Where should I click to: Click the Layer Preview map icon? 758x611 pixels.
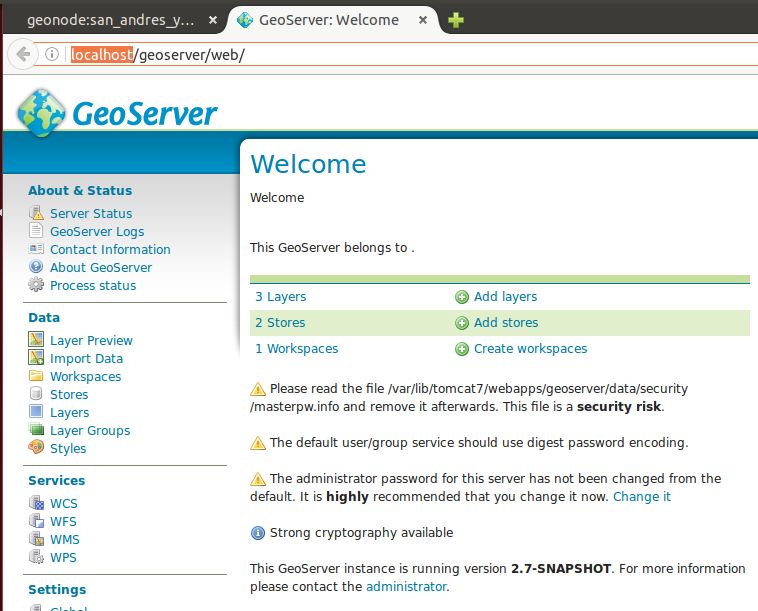coord(36,339)
